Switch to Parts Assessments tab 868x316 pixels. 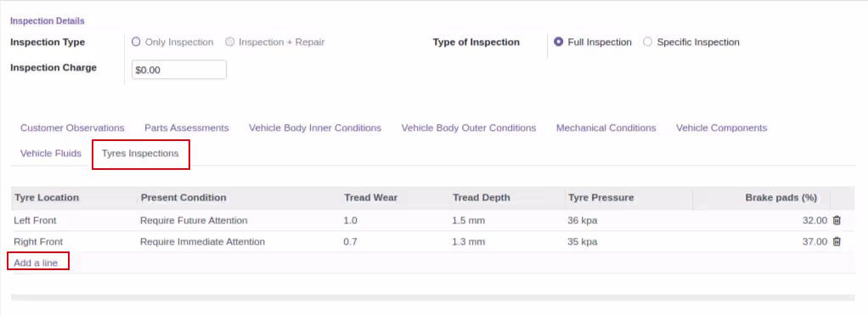coord(187,127)
